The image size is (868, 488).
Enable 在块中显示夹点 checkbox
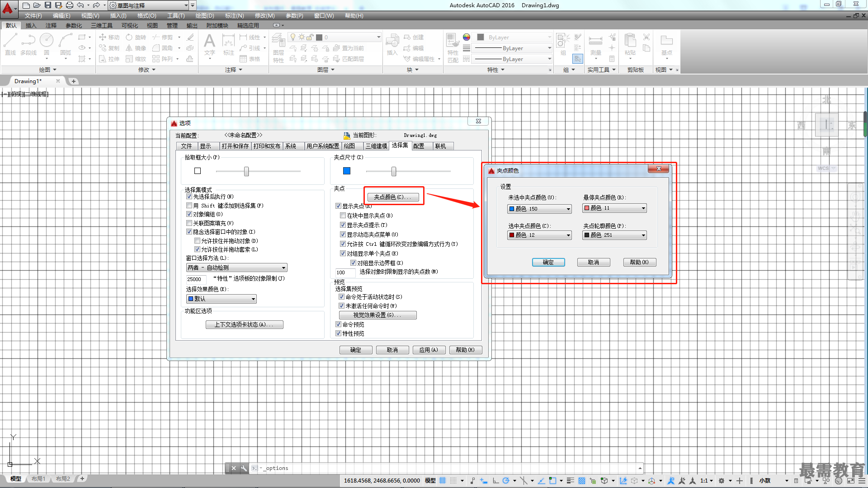click(343, 216)
